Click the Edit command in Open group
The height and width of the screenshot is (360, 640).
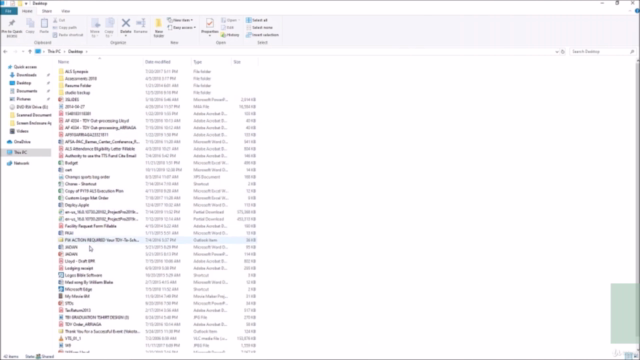pos(228,27)
